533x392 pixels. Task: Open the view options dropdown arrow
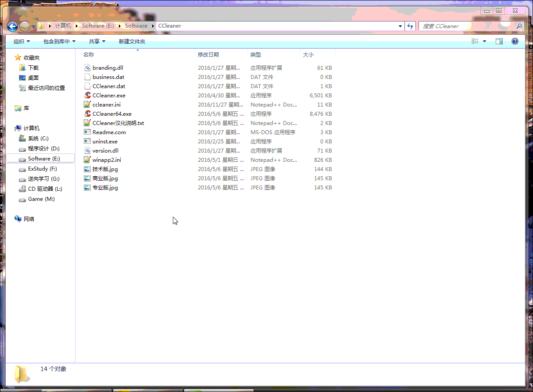(x=484, y=41)
